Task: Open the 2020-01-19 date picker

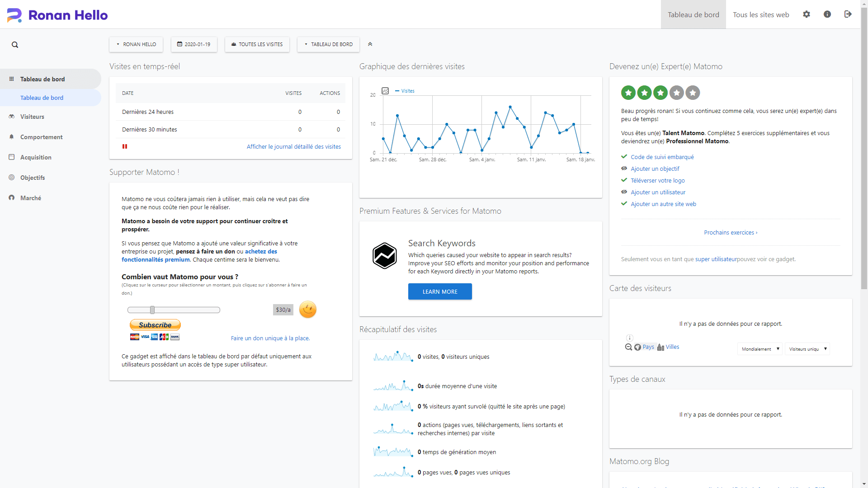Action: click(194, 44)
